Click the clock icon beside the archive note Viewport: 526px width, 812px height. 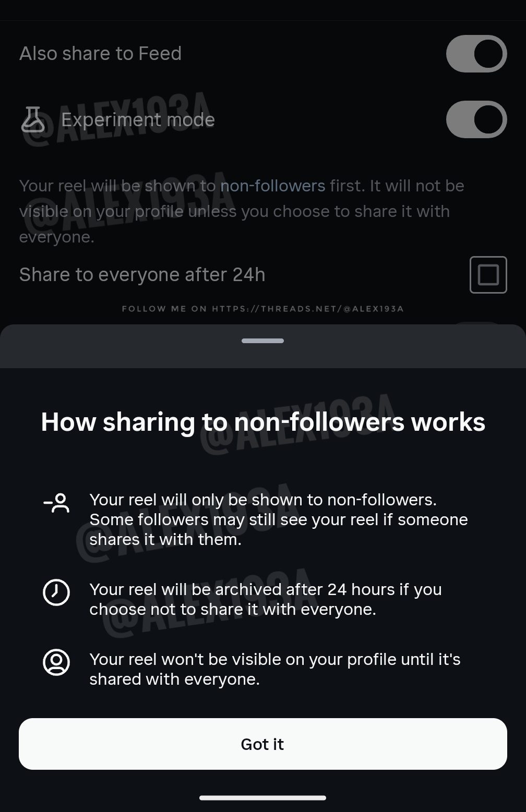(x=56, y=593)
